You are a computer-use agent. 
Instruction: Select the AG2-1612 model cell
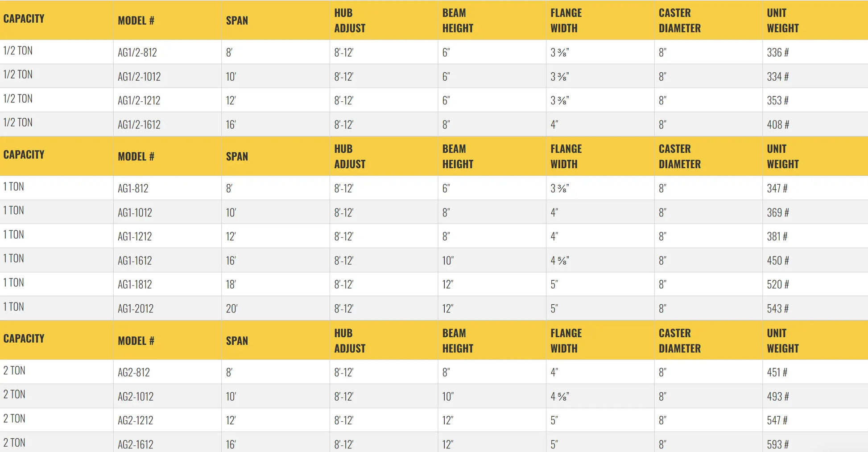pos(136,444)
